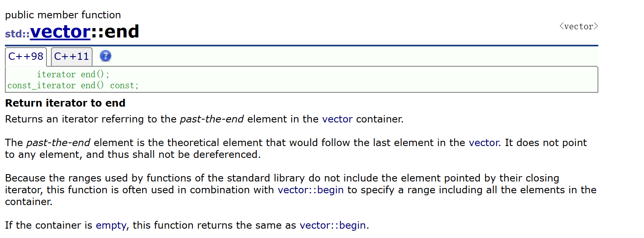Open the empty link in last paragraph
644x238 pixels.
[110, 225]
